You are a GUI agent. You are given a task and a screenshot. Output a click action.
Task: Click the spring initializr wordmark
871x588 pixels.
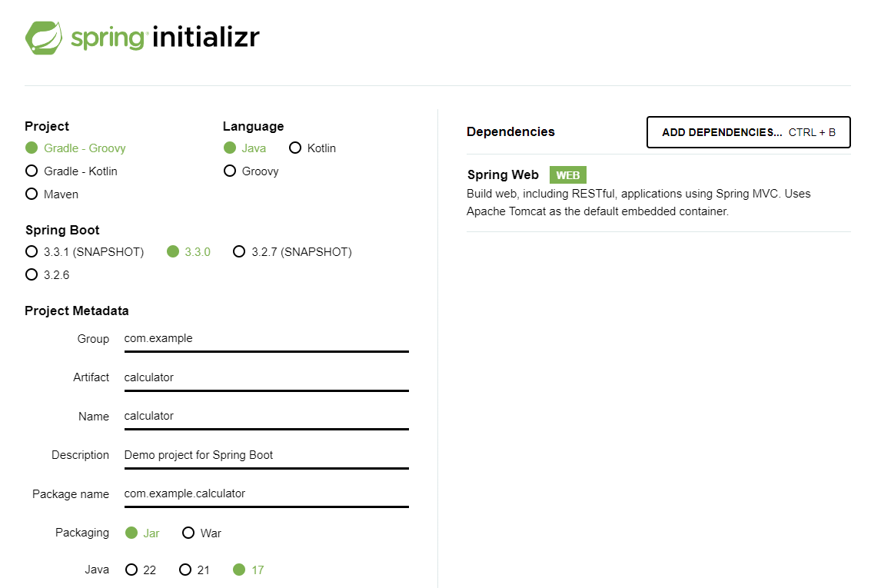pyautogui.click(x=165, y=37)
